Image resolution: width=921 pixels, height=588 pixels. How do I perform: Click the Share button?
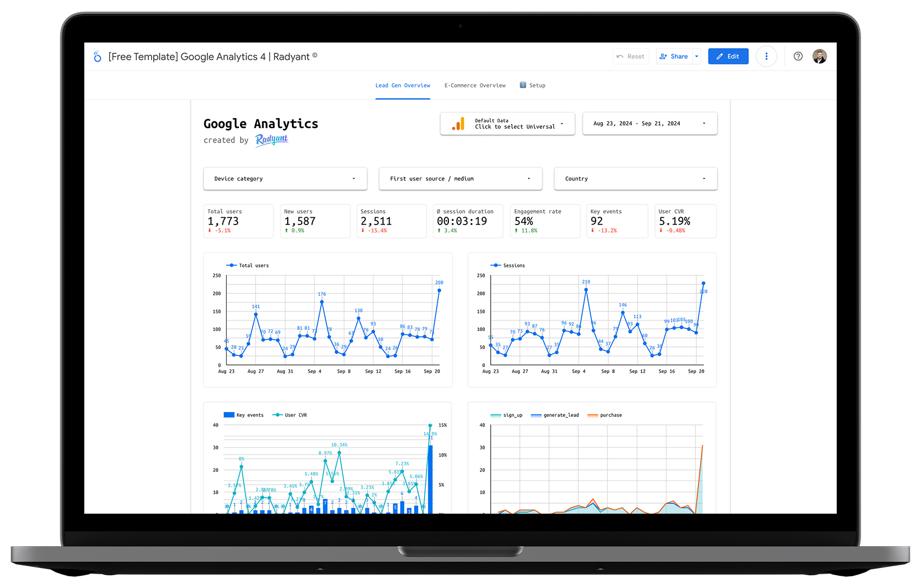click(x=675, y=57)
